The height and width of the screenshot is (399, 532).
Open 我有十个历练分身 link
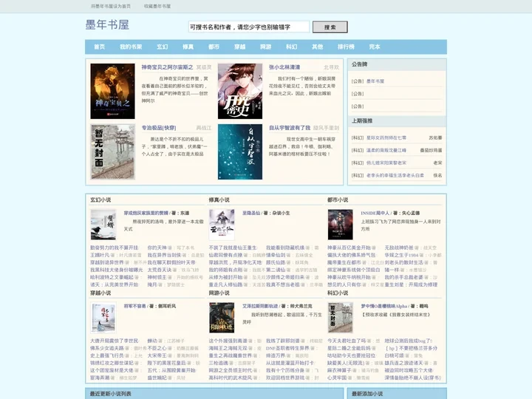(285, 370)
